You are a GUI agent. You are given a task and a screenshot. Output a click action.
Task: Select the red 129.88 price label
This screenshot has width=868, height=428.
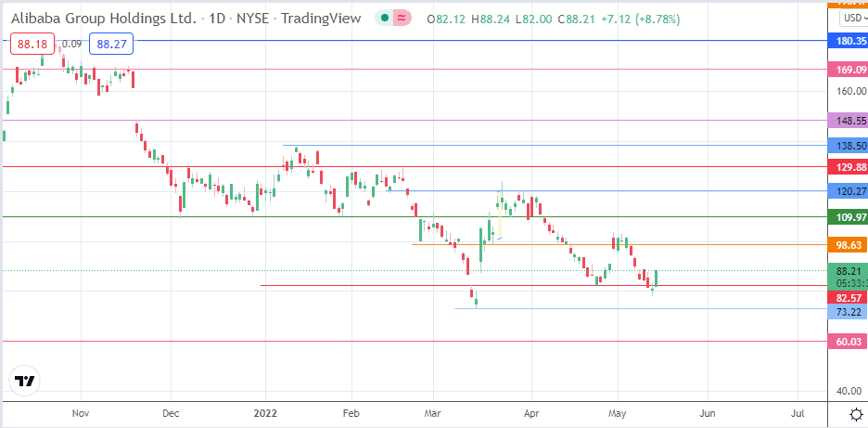point(848,167)
